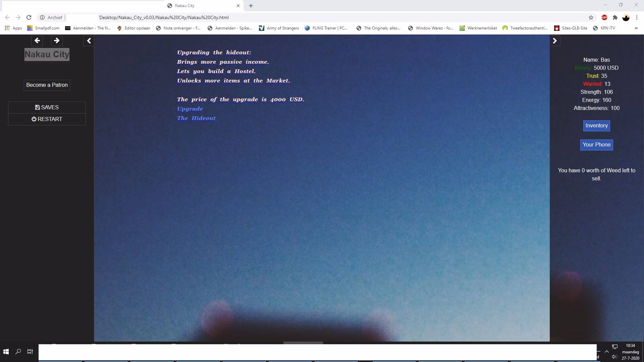The height and width of the screenshot is (362, 644).
Task: Open the Tweefactorauthenti... bookmark
Action: (525, 28)
